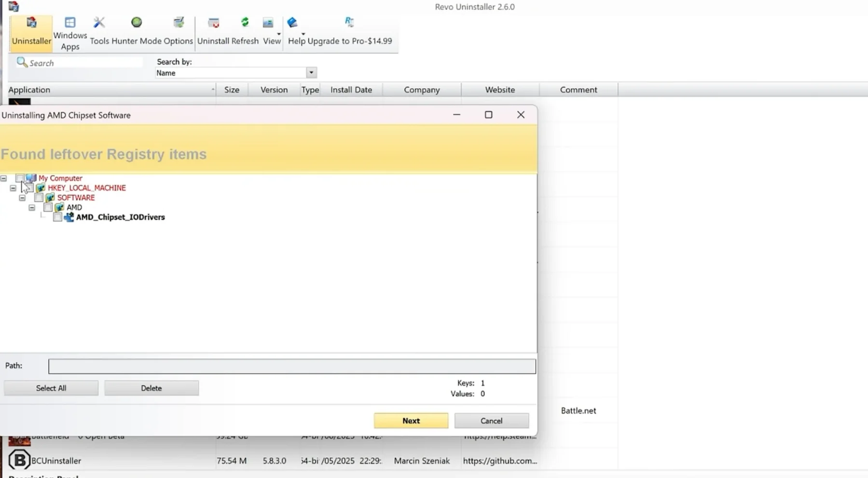
Task: Activate Hunter Mode from the toolbar
Action: 137,32
